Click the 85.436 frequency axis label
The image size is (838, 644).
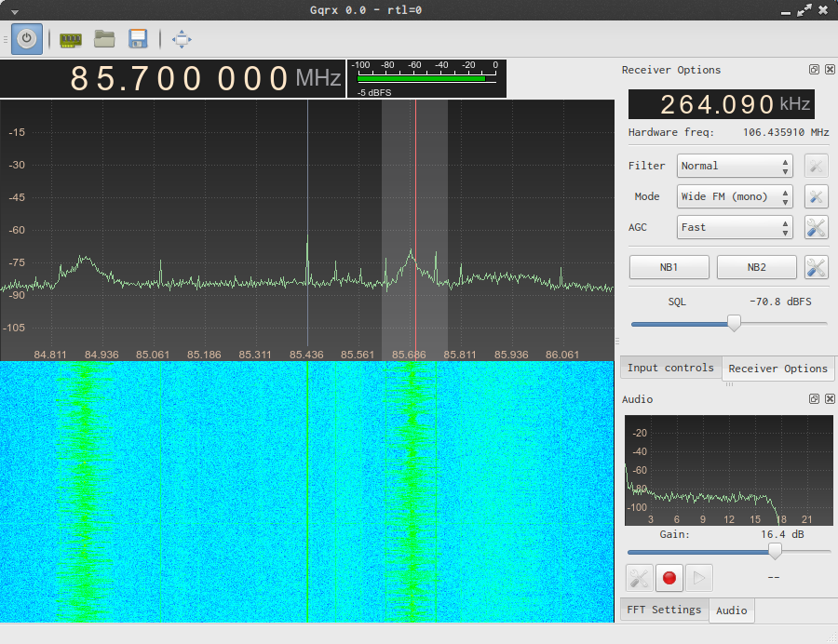click(306, 355)
